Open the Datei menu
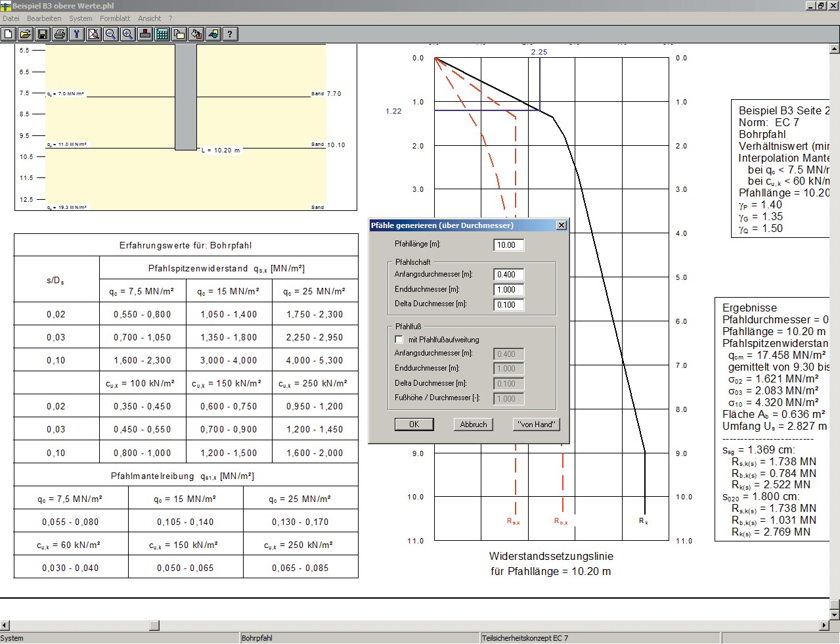This screenshot has width=840, height=644. coord(11,18)
